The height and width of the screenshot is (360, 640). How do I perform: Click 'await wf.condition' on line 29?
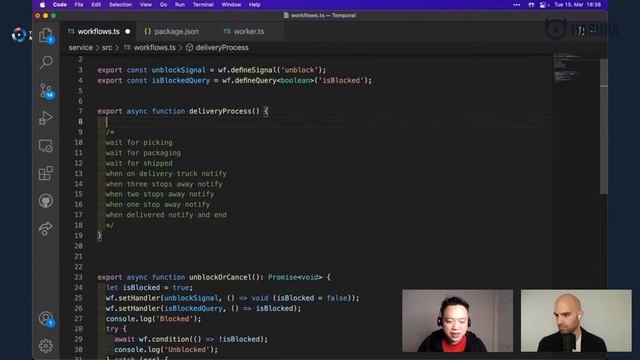(153, 339)
